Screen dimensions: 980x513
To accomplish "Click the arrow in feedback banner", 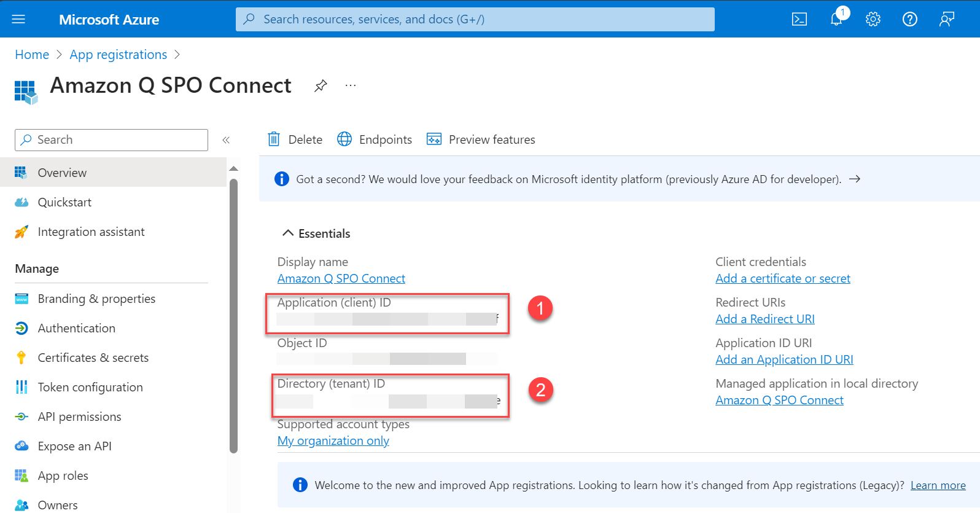I will pyautogui.click(x=855, y=179).
